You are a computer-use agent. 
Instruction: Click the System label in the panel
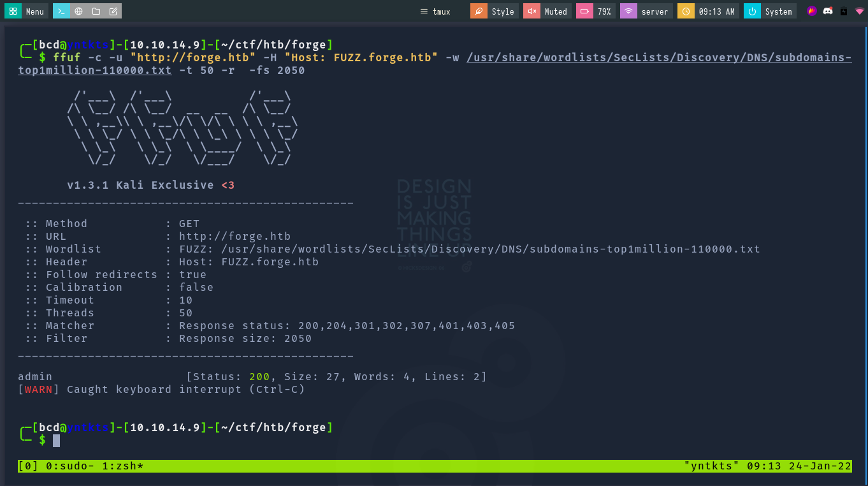click(x=779, y=11)
